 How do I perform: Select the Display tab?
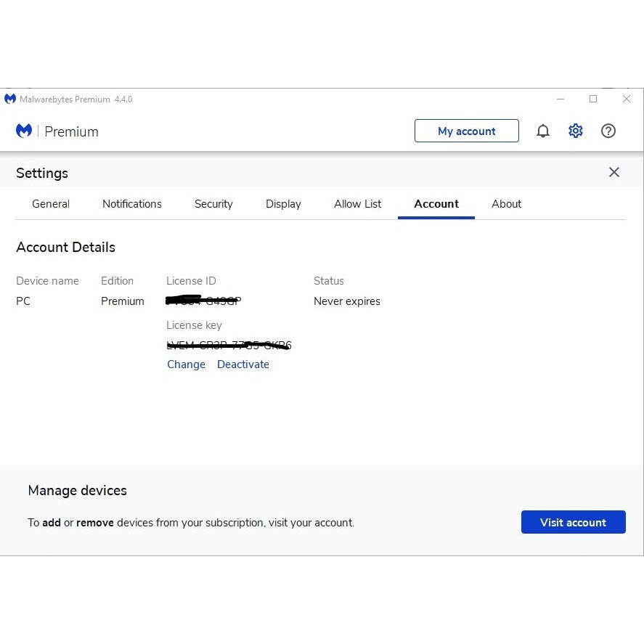tap(283, 204)
